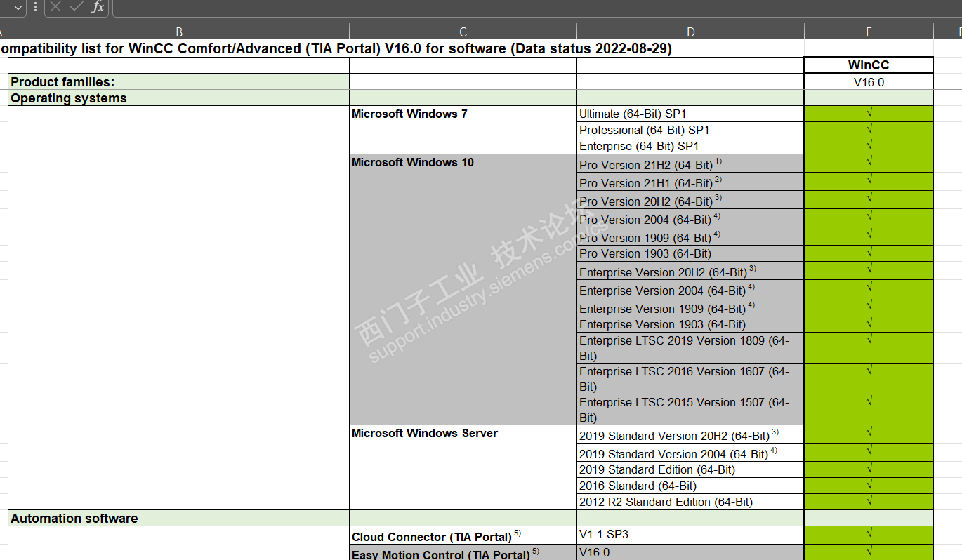Image resolution: width=962 pixels, height=560 pixels.
Task: Click into the formula bar input field
Action: [537, 8]
